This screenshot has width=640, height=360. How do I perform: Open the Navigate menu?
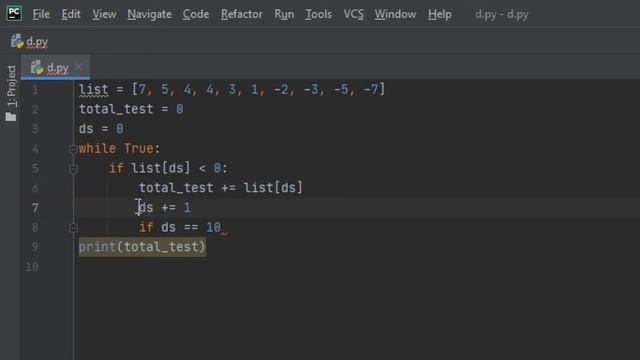[149, 14]
